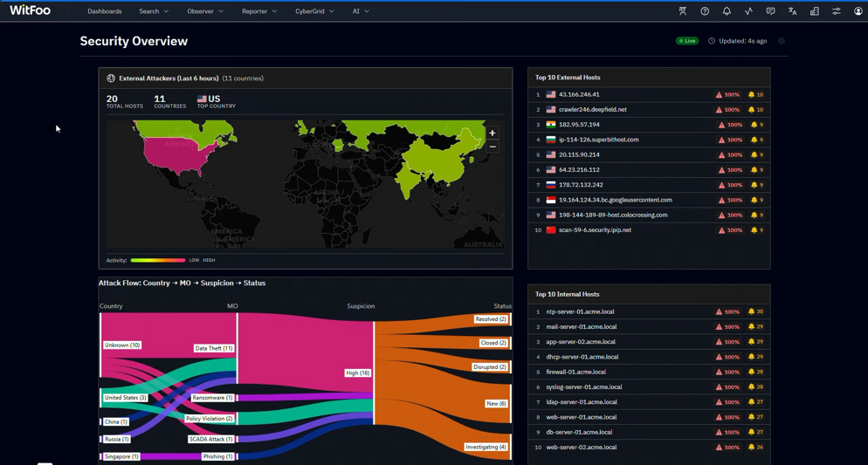Expand the CyberGrid dropdown menu
The width and height of the screenshot is (868, 465).
click(314, 11)
